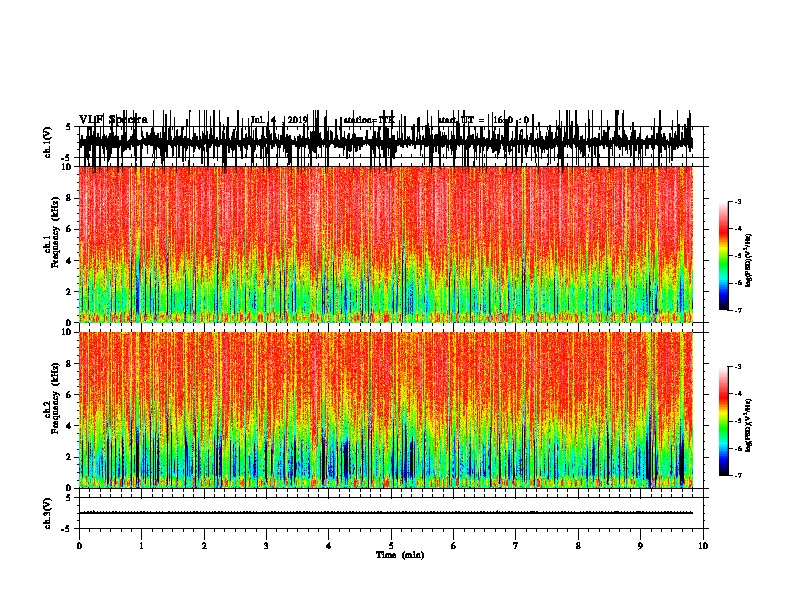
Task: Click the "VLF Spectra" plot title
Action: [x=113, y=120]
